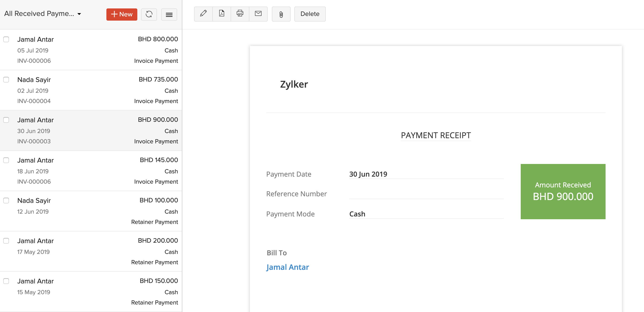Open Jamal Antar Bill To link
The height and width of the screenshot is (312, 644).
pyautogui.click(x=288, y=267)
